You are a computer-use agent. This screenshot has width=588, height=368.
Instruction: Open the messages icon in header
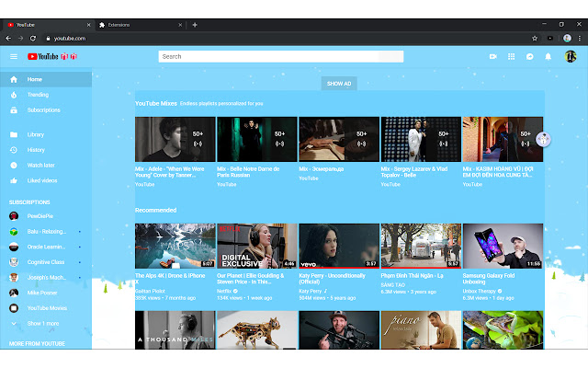coord(531,57)
